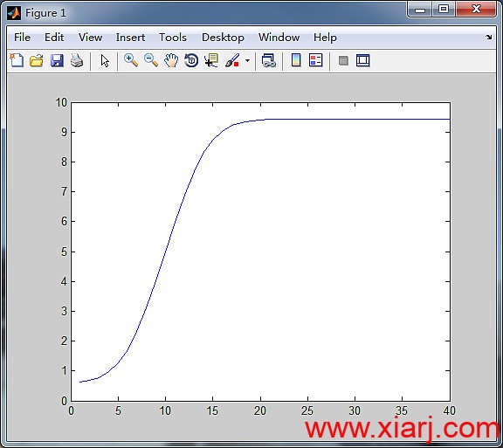Toggle the Brush data tool
Image resolution: width=503 pixels, height=448 pixels.
232,60
